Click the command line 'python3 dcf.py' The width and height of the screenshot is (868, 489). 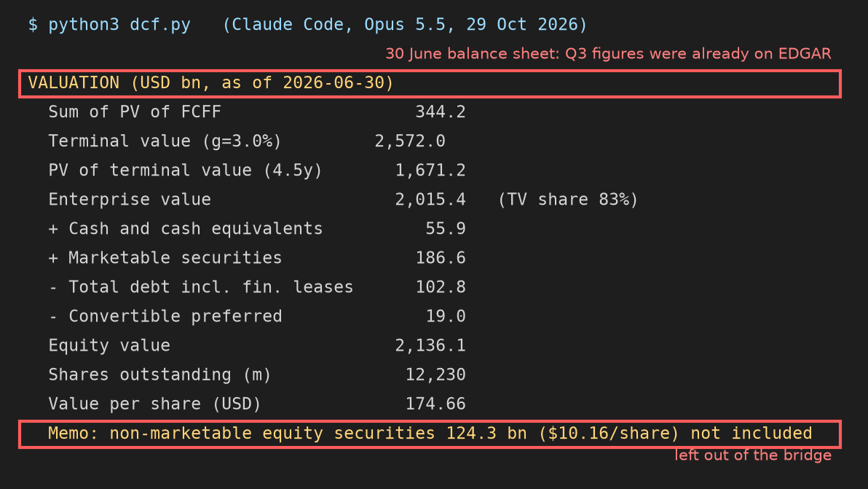pyautogui.click(x=119, y=25)
